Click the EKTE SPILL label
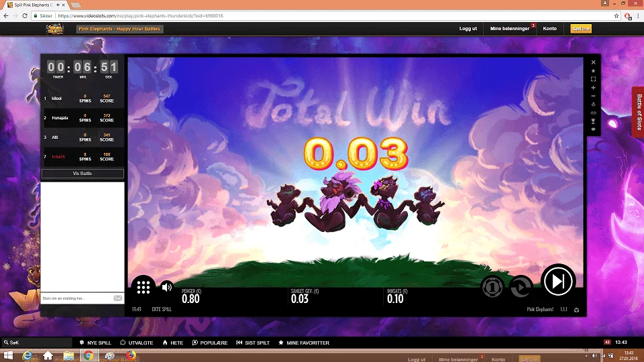 click(162, 310)
